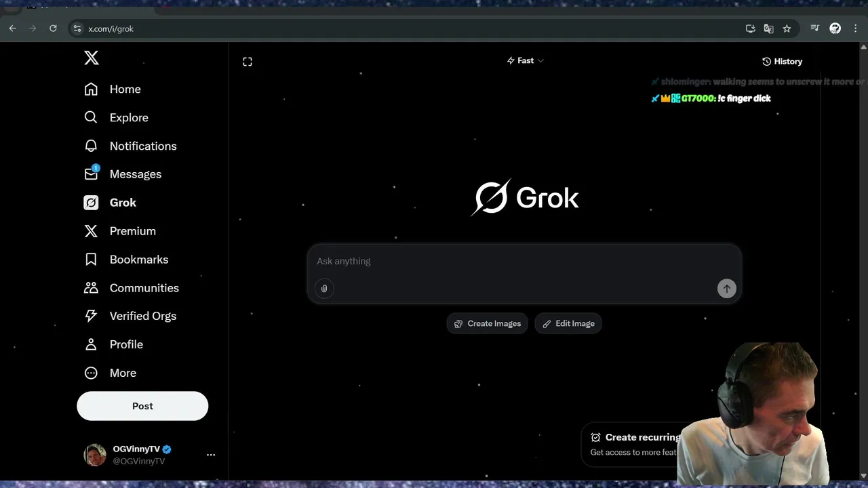Viewport: 868px width, 488px height.
Task: Go to Home label
Action: click(x=125, y=89)
